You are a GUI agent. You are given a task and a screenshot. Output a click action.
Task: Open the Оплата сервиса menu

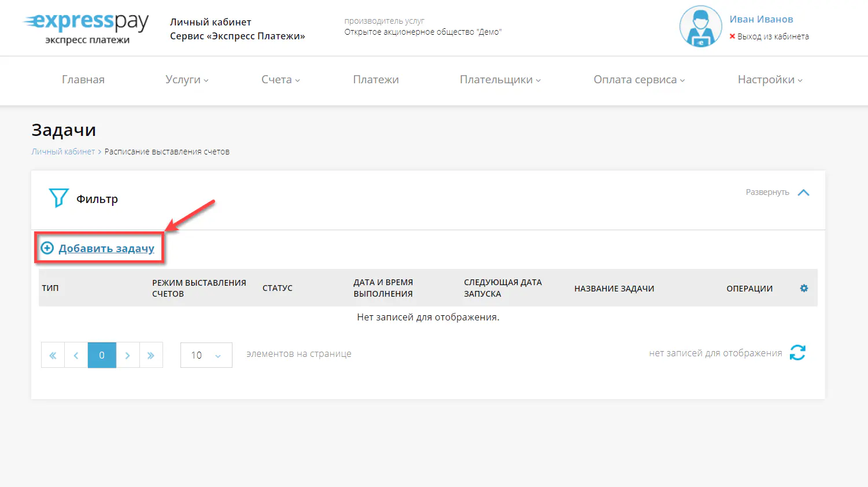638,79
